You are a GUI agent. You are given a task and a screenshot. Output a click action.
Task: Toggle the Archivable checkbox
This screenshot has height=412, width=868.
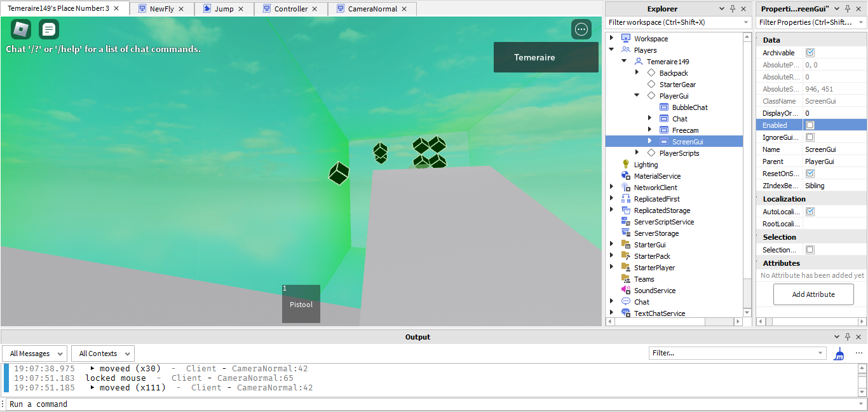coord(810,53)
